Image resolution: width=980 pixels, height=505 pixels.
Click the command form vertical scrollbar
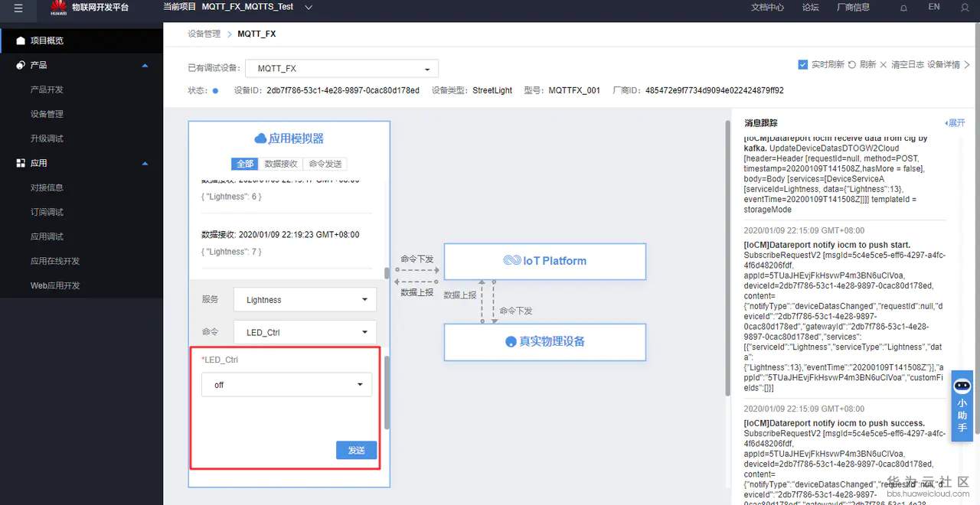[x=387, y=392]
